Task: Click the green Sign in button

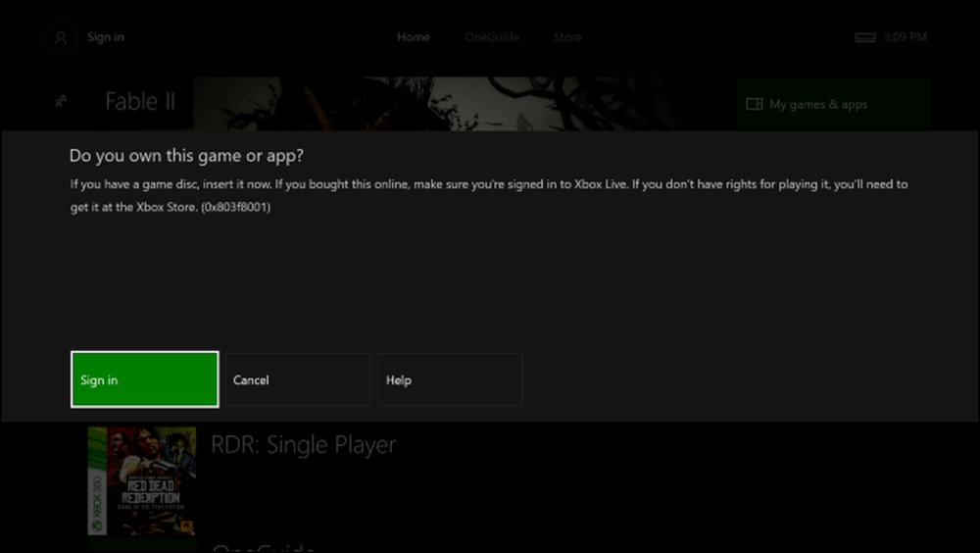Action: [x=145, y=379]
